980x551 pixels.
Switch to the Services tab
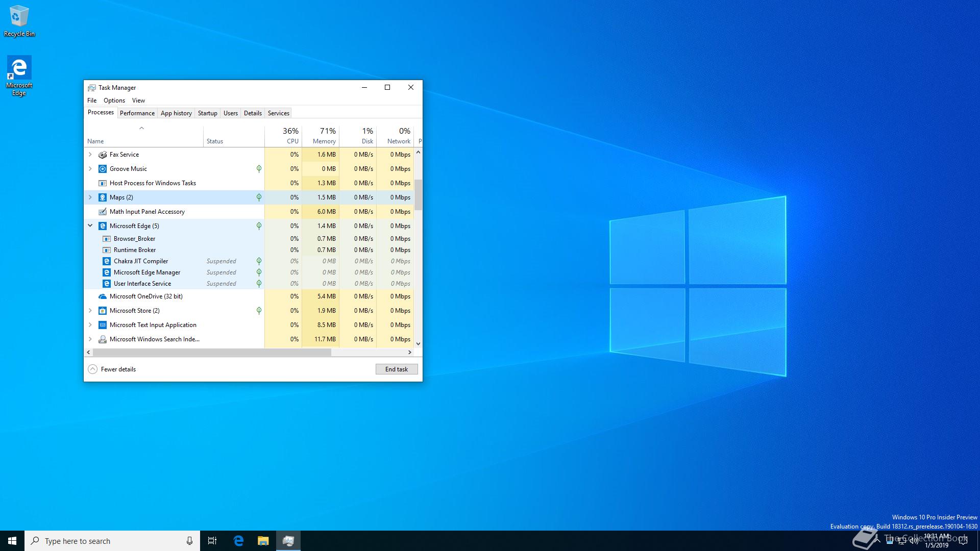point(279,113)
